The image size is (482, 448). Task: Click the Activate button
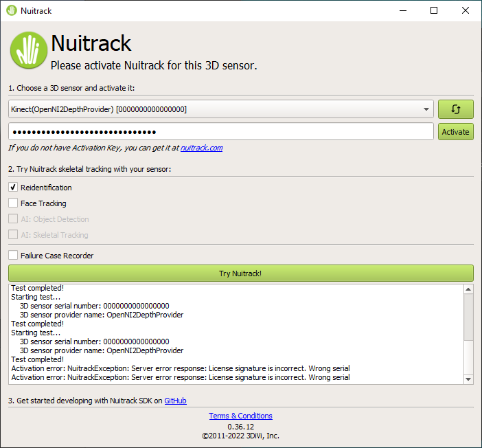pos(455,132)
